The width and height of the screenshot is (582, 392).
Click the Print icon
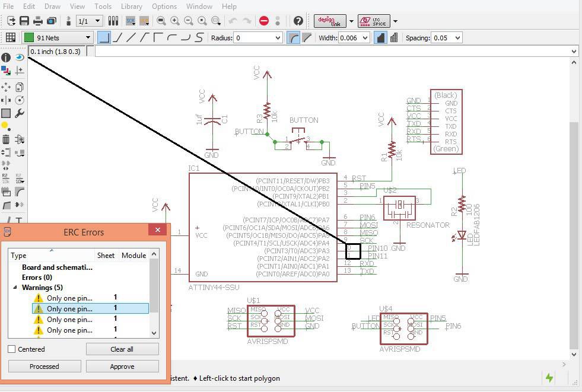(38, 21)
